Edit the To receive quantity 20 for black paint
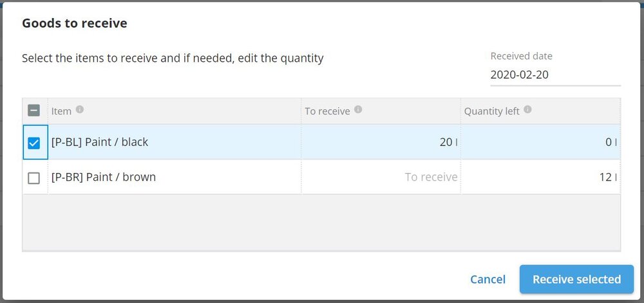The image size is (644, 303). click(381, 142)
